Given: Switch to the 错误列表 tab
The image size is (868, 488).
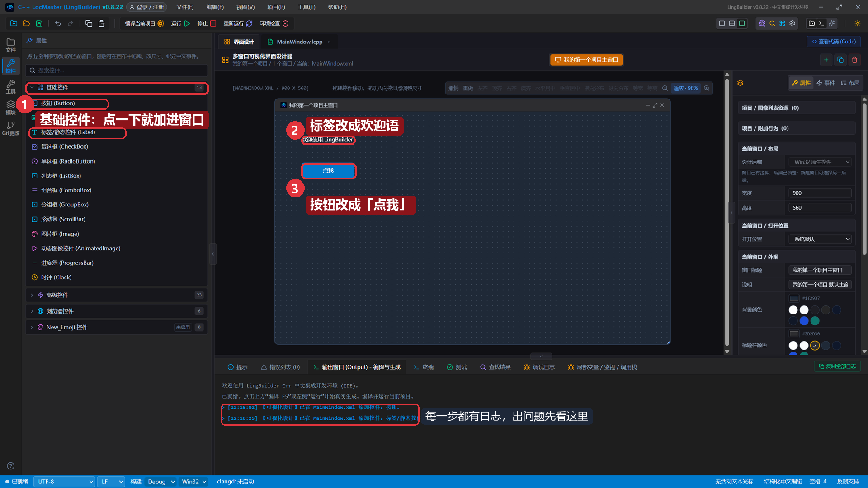Looking at the screenshot, I should tap(280, 367).
